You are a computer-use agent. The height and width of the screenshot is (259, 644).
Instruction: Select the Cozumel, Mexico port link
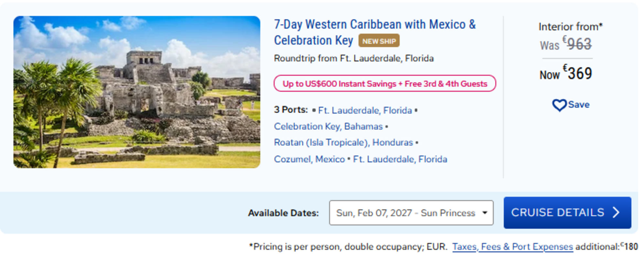[309, 159]
